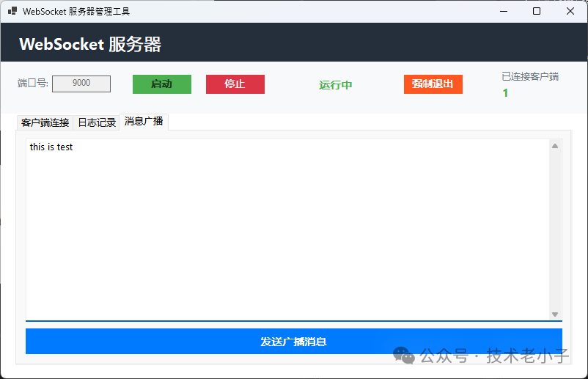Click the WeChat logo in the watermark

[403, 356]
